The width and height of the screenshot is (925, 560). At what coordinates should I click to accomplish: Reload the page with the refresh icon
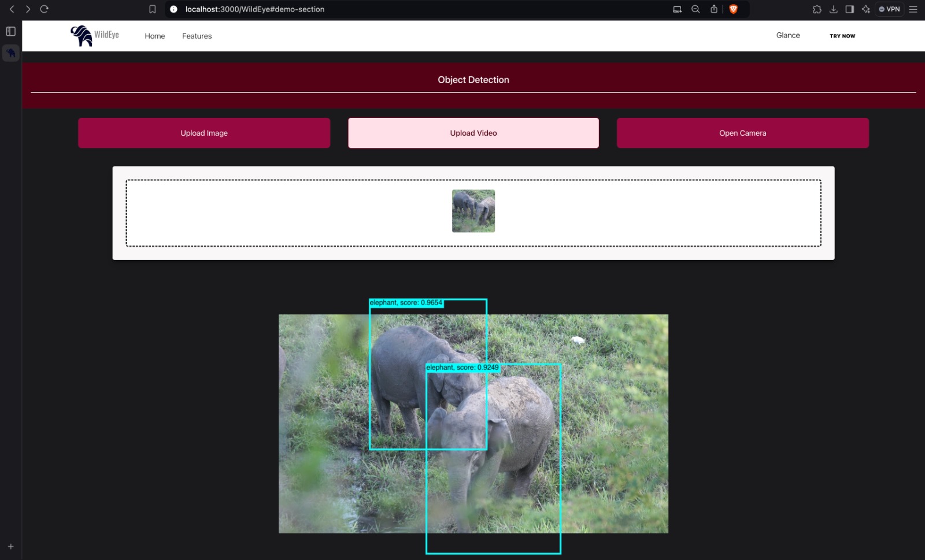pos(44,9)
